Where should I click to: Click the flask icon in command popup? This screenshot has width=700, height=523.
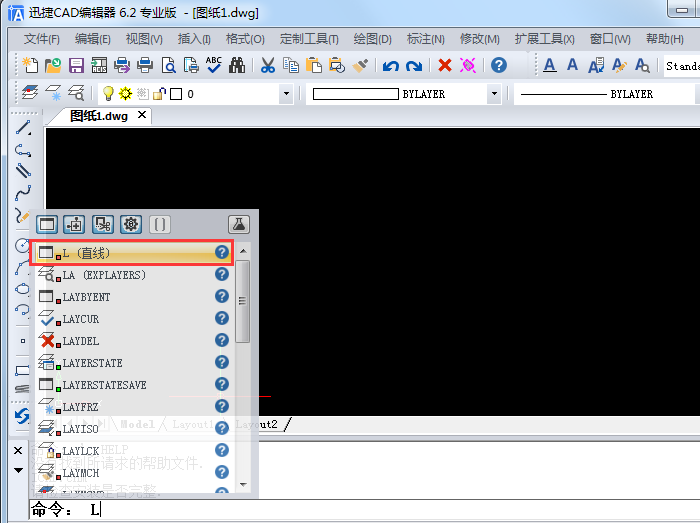tap(239, 224)
